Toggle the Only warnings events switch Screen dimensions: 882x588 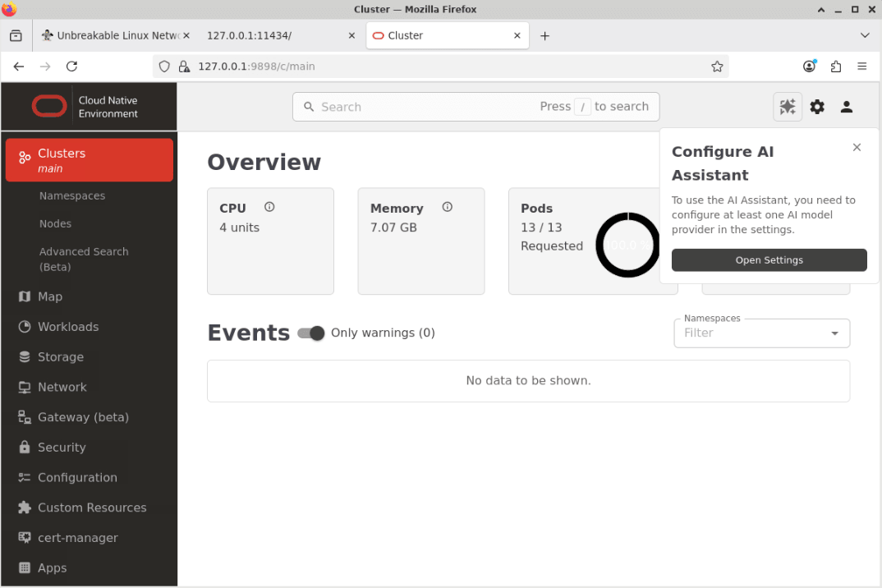click(x=310, y=333)
